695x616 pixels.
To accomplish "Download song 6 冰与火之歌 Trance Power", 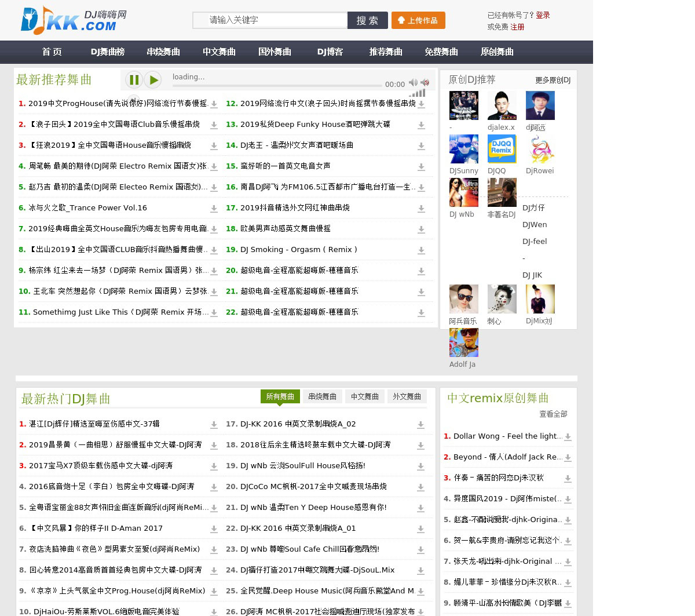I will coord(214,209).
